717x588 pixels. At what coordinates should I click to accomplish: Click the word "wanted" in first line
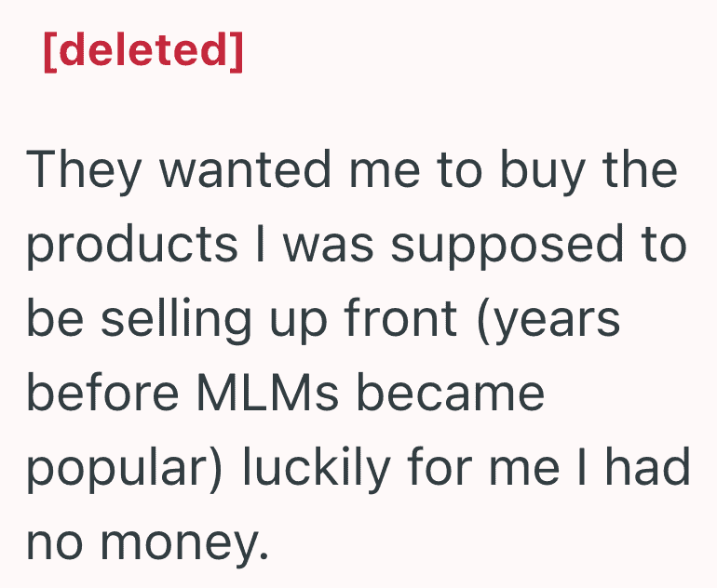tap(245, 168)
